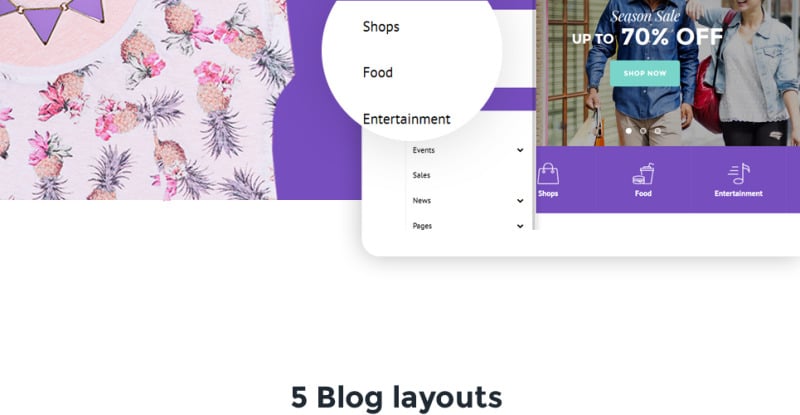Viewport: 800px width, 415px height.
Task: Expand the Pages menu chevron
Action: [520, 226]
